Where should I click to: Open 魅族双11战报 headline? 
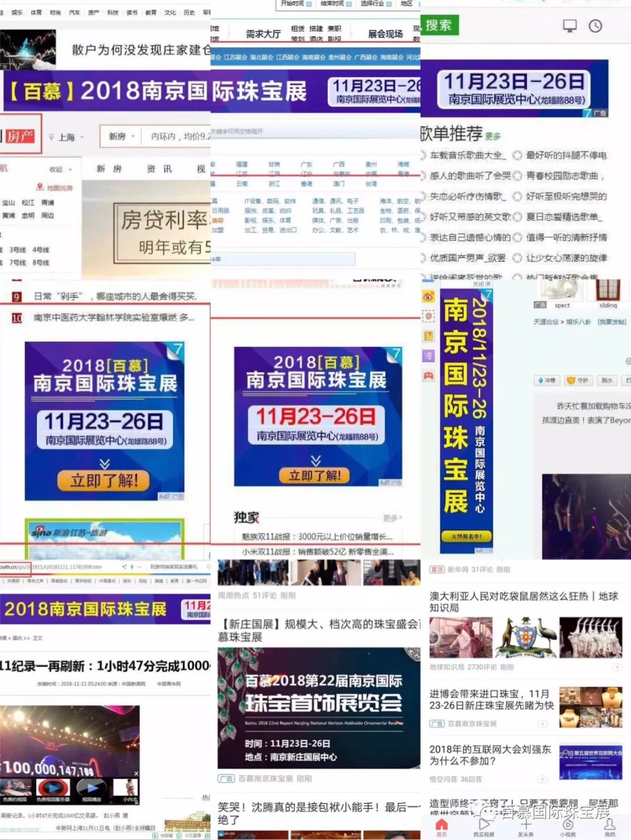click(x=317, y=536)
